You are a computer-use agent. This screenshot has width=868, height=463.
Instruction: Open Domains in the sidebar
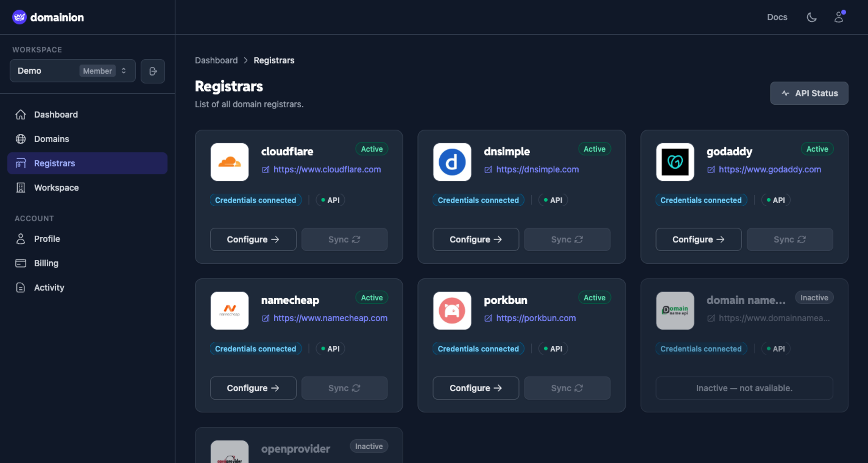[87, 139]
